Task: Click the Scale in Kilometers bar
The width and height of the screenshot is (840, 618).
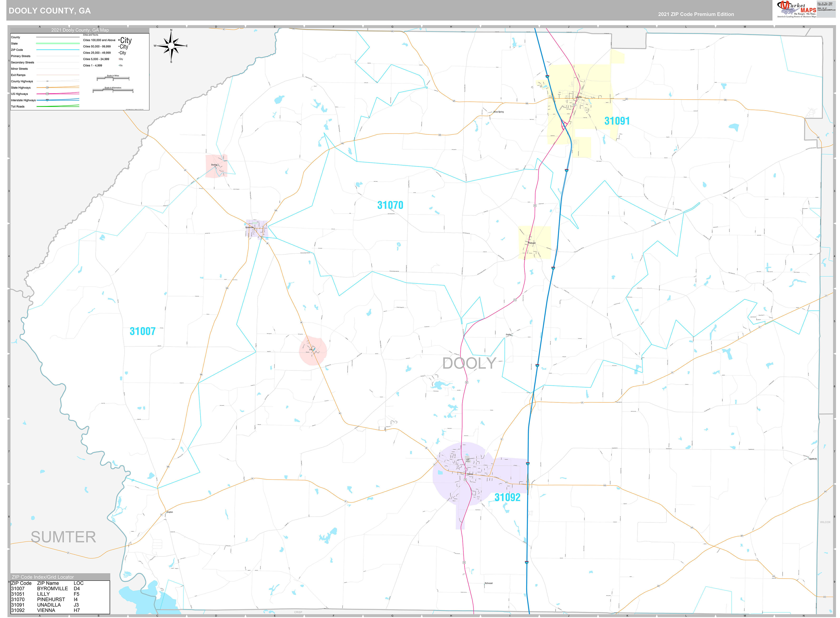Action: pyautogui.click(x=113, y=91)
